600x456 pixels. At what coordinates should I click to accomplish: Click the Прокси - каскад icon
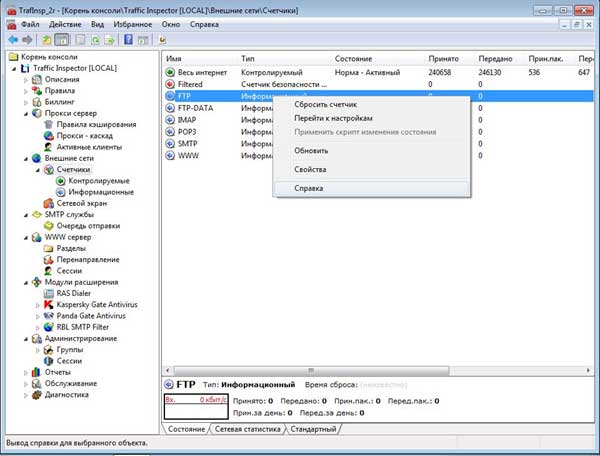pos(49,136)
